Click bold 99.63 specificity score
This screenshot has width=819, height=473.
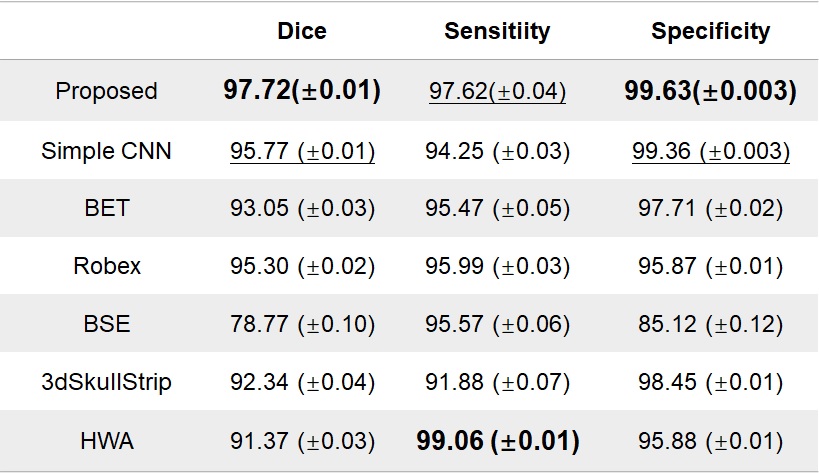pos(710,91)
